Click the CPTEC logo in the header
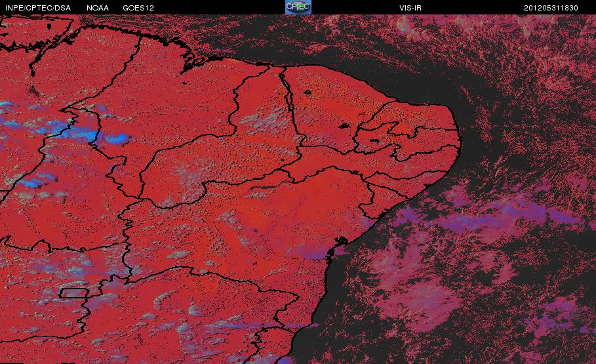This screenshot has width=596, height=364. point(298,7)
